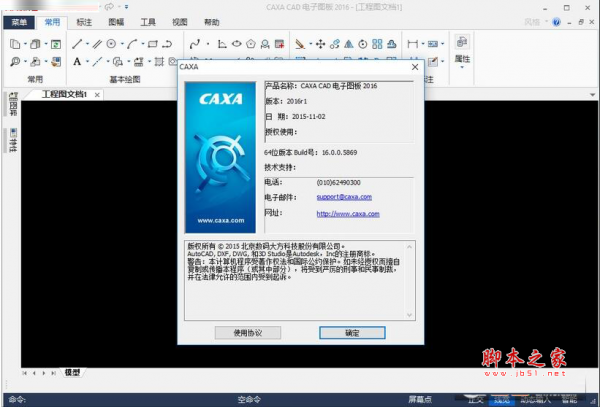Expand the Line tool dropdown arrow
Screen dimensions: 600x407
pos(87,44)
